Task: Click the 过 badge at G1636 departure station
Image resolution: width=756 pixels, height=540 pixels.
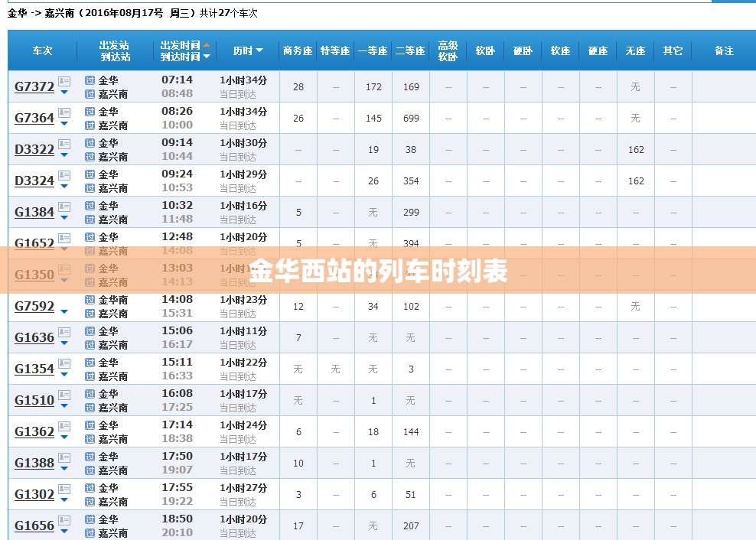Action: click(90, 330)
